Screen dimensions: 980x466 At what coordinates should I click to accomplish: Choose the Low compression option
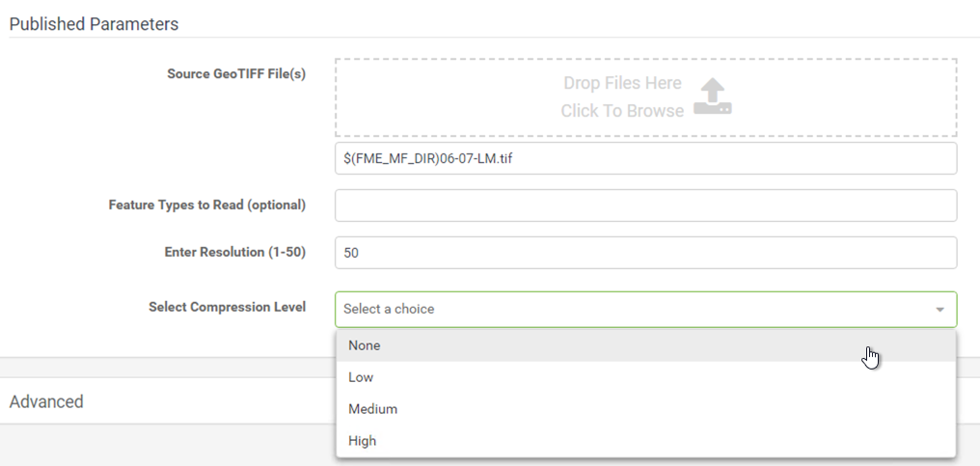[645, 377]
